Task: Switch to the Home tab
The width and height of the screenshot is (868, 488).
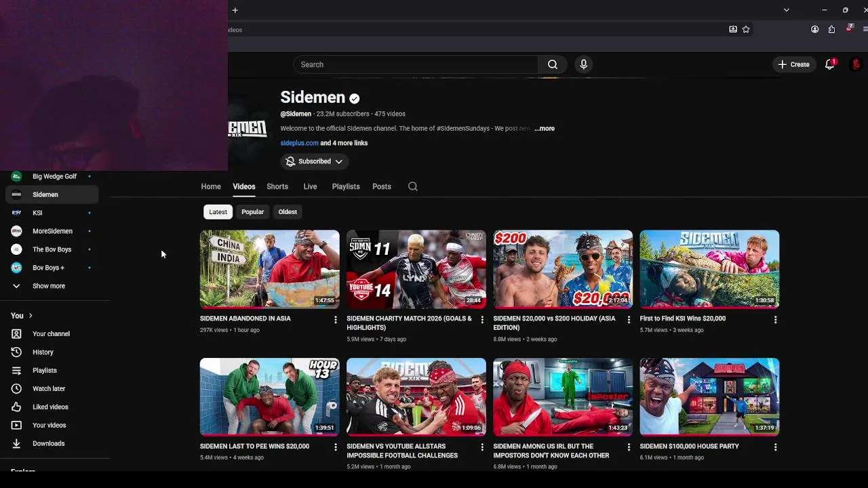Action: click(x=211, y=186)
